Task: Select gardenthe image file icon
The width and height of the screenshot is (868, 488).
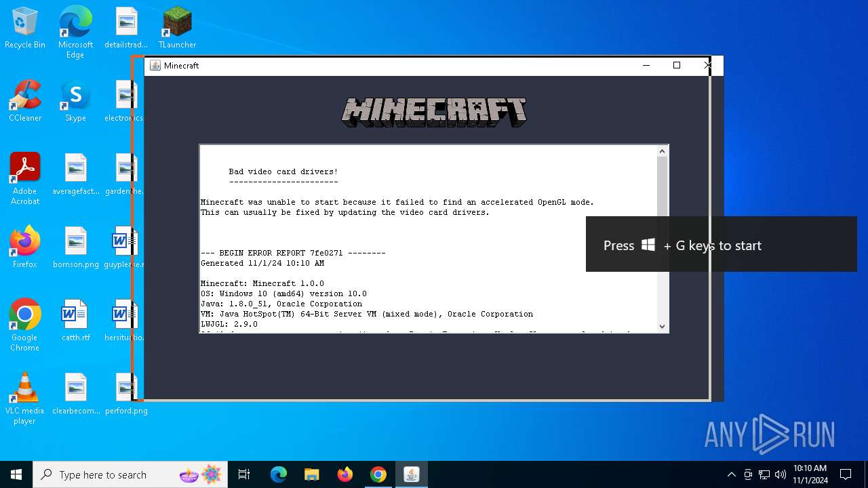Action: pos(124,175)
